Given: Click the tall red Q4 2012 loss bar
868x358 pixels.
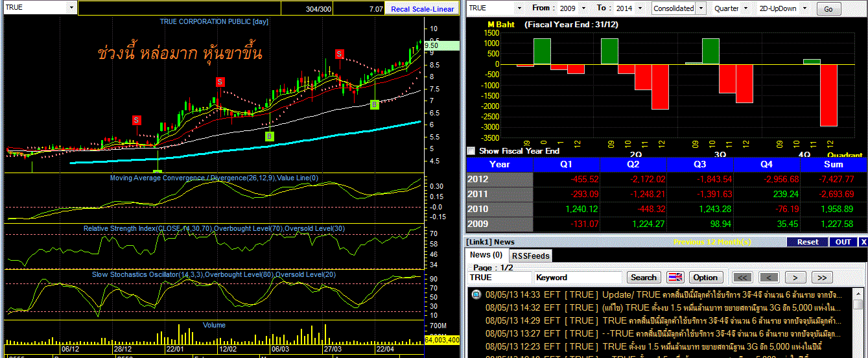Looking at the screenshot, I should pyautogui.click(x=828, y=95).
